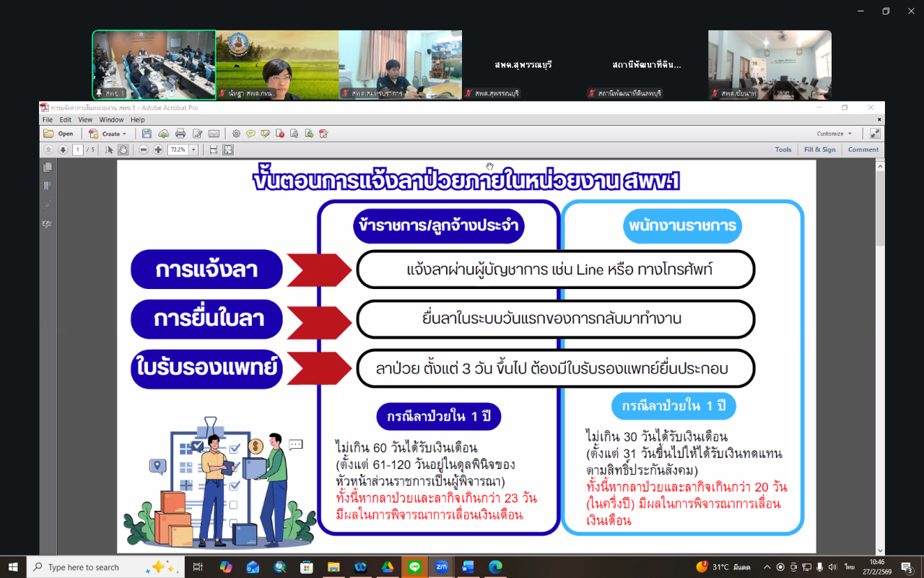Open the Page Thumbnails panel icon
This screenshot has height=578, width=924.
[x=47, y=165]
